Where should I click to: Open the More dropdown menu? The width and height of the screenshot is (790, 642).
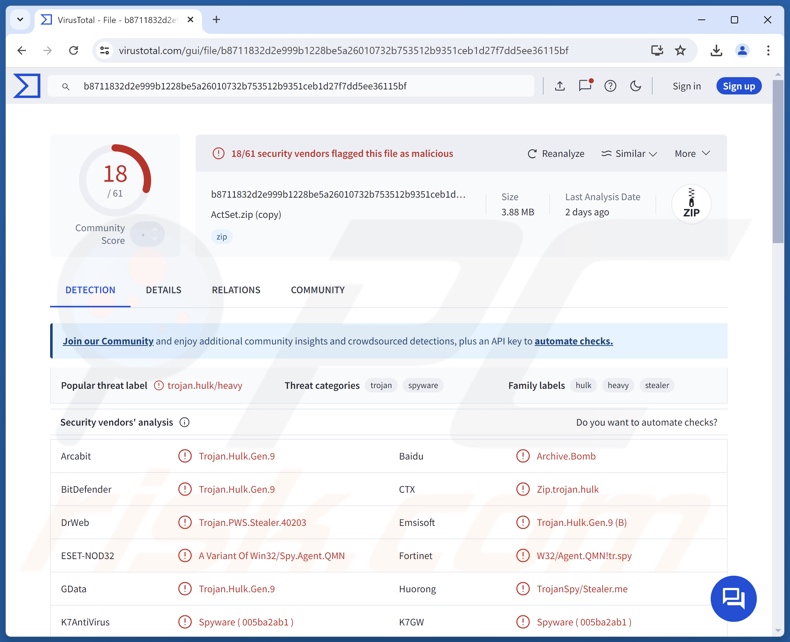(692, 154)
